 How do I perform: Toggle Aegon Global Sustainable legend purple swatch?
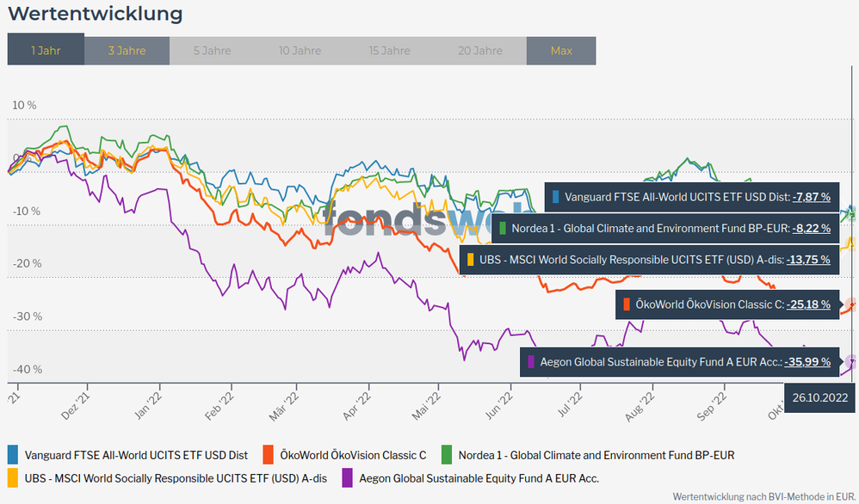(x=348, y=478)
